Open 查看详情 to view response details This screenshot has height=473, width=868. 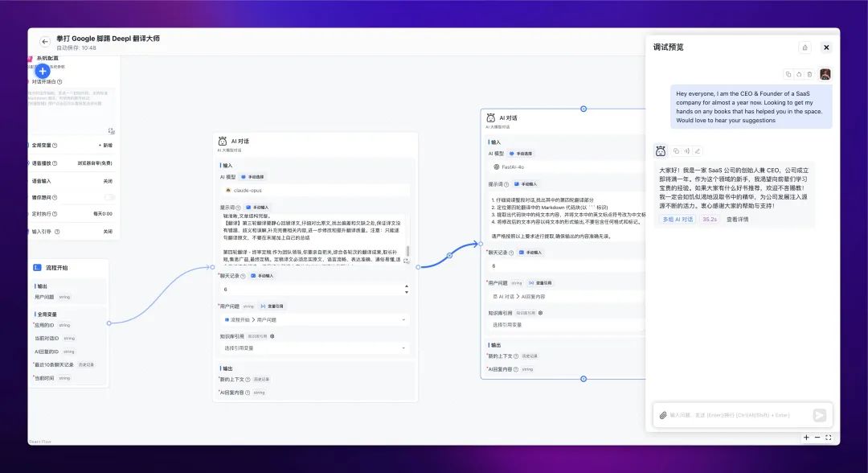coord(737,220)
